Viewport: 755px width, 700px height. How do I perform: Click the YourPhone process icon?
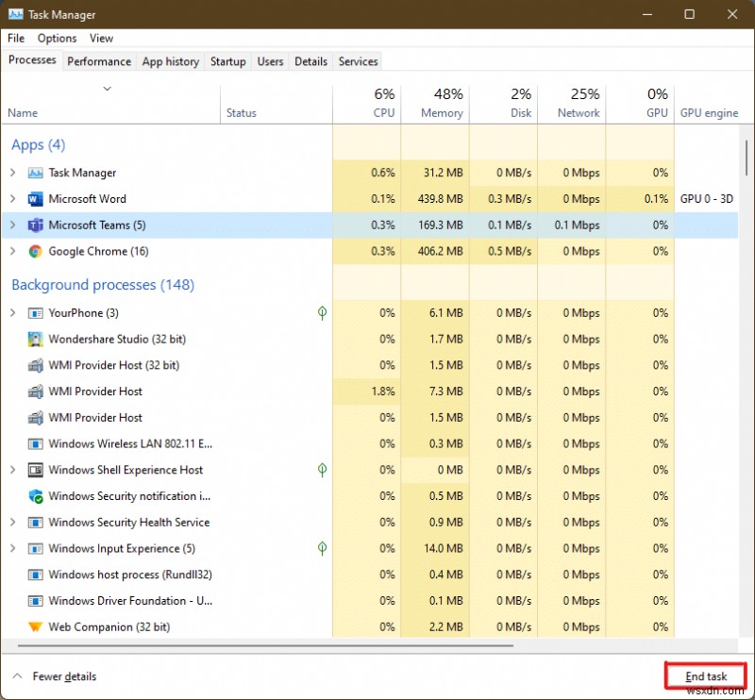click(x=36, y=313)
